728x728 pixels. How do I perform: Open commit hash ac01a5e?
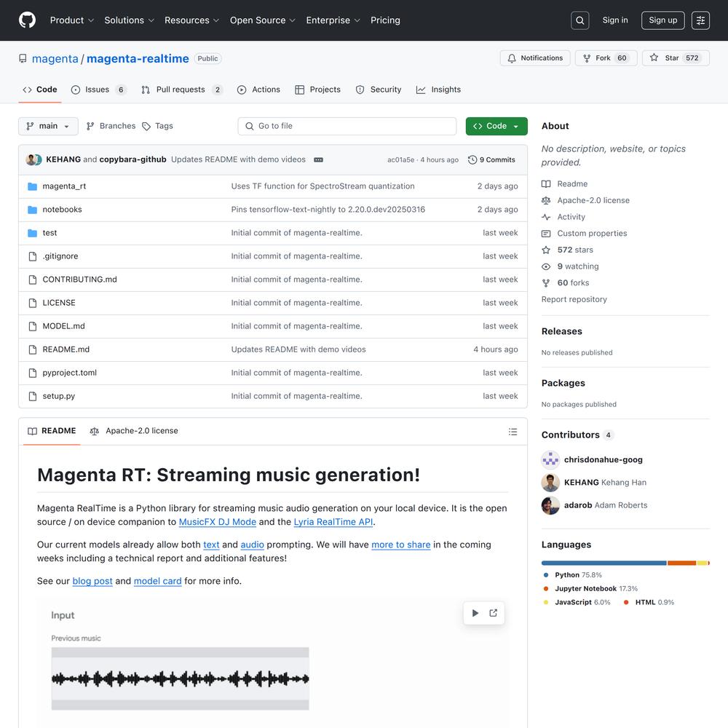coord(400,159)
